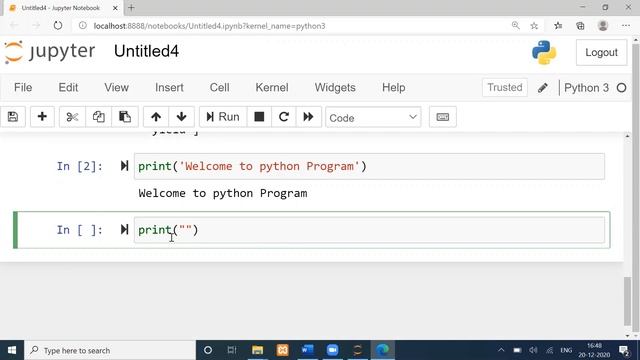Show hidden system tray icons
The image size is (640, 360).
coord(501,350)
